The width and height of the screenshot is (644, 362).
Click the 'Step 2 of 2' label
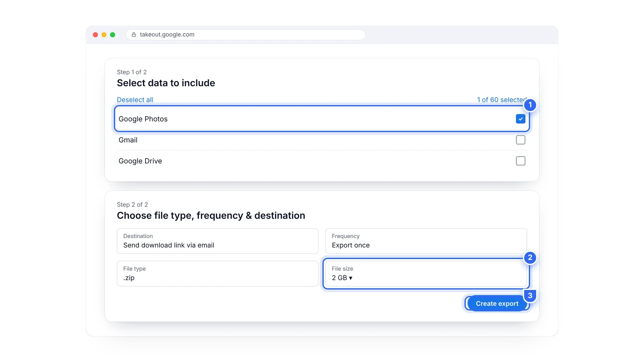pos(132,205)
